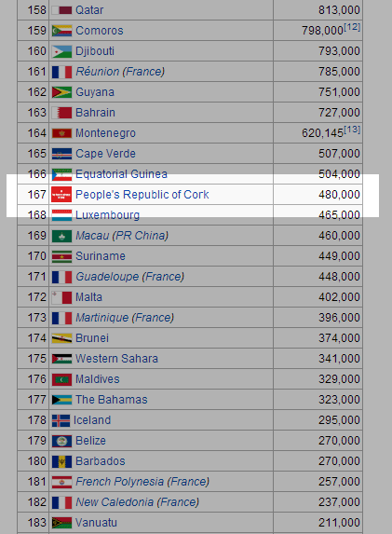Open citation 12 next to Comoros population
Screen dimensions: 392x534
pyautogui.click(x=352, y=27)
